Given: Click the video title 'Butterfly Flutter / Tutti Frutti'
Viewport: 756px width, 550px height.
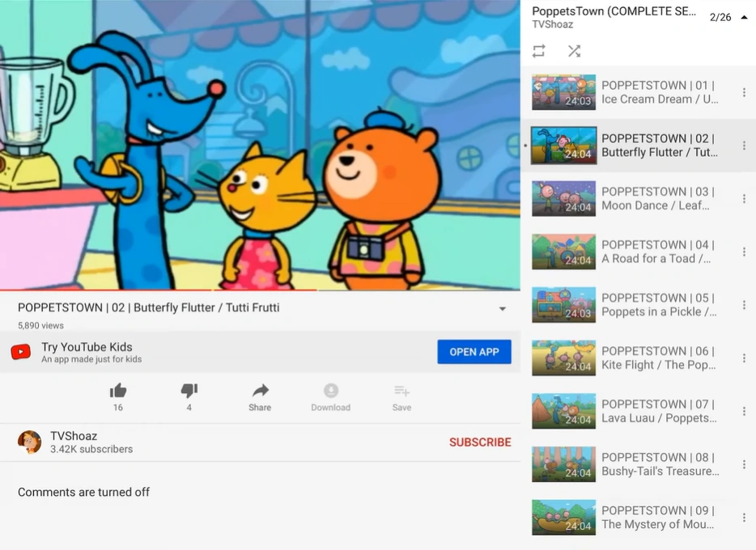Looking at the screenshot, I should [x=206, y=307].
